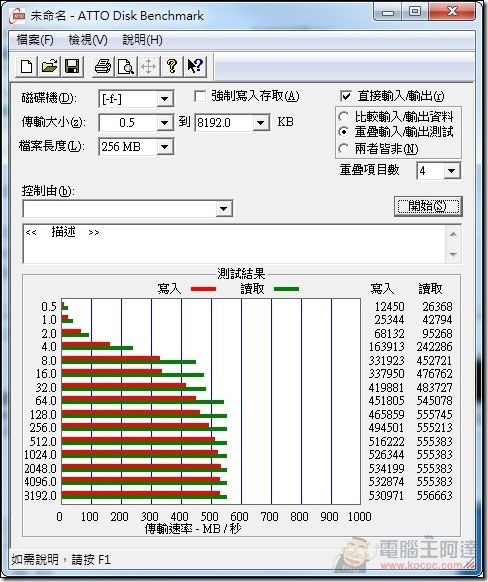The height and width of the screenshot is (582, 488).
Task: Click the red 寫入 legend swatch
Action: click(203, 289)
